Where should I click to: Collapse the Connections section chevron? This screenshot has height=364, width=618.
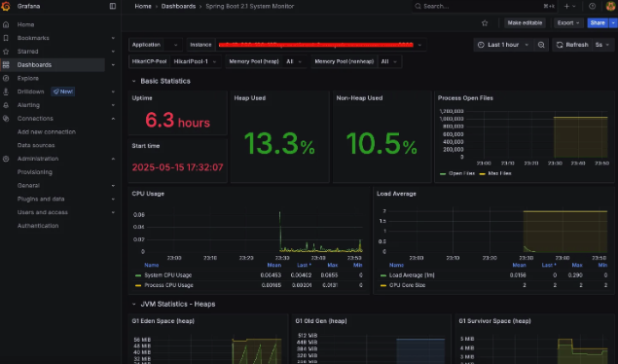pos(113,118)
